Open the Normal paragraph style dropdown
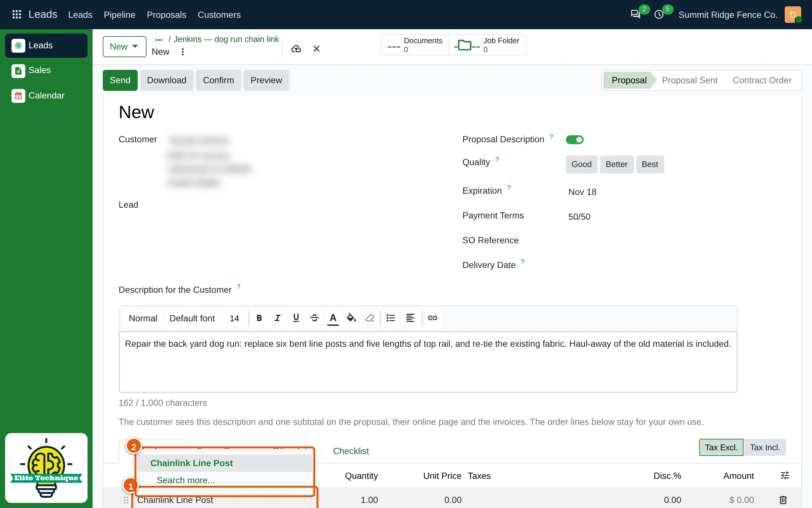Viewport: 812px width, 508px height. click(x=143, y=318)
